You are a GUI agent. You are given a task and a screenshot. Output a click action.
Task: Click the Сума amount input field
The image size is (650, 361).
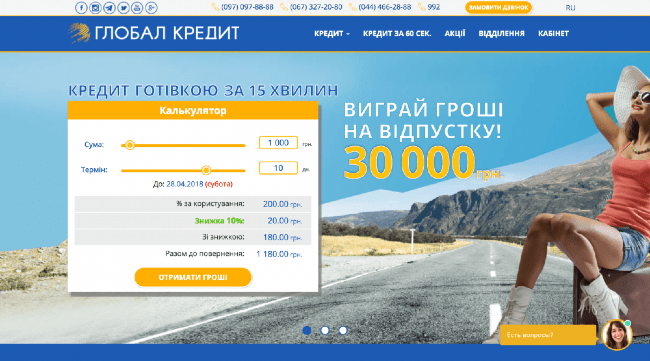point(278,143)
